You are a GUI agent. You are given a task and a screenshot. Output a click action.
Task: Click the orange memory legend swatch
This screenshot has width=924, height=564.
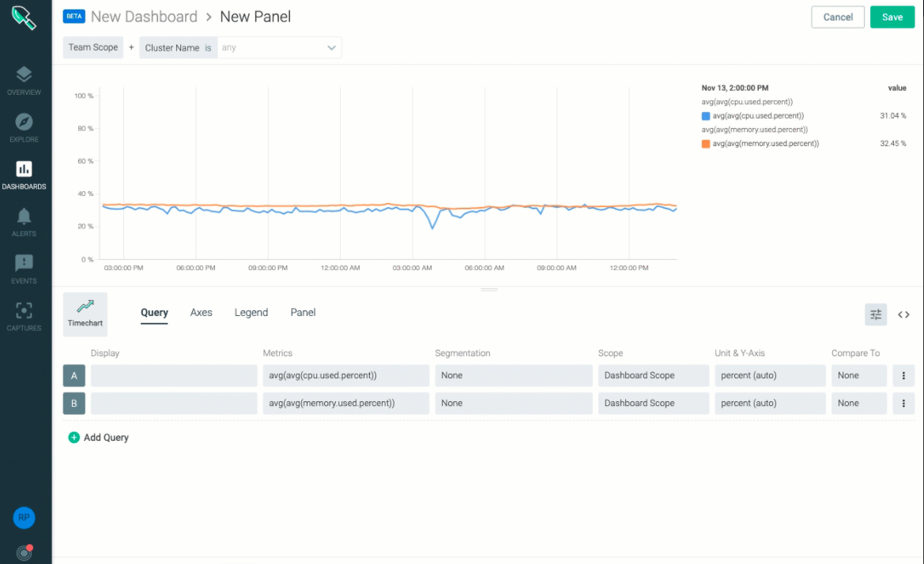tap(706, 144)
